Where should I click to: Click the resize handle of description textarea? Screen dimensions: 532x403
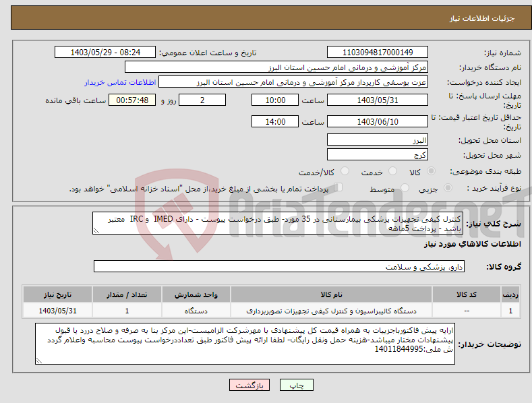point(96,230)
